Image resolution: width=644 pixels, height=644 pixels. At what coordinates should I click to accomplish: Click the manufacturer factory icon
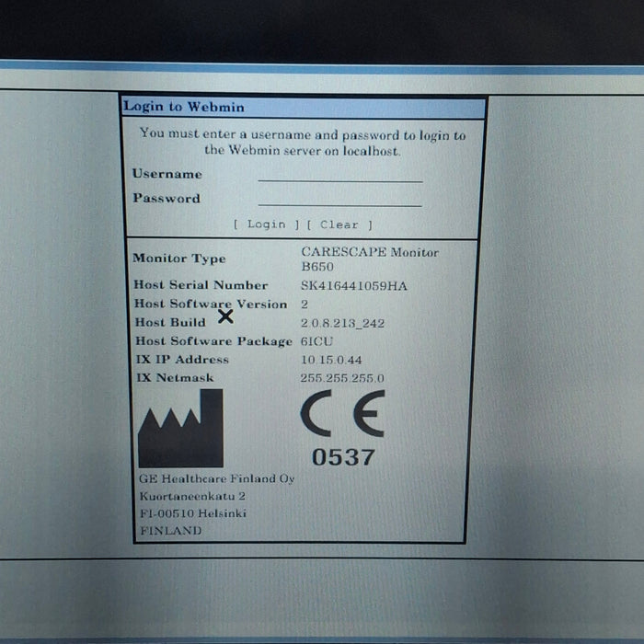(180, 429)
